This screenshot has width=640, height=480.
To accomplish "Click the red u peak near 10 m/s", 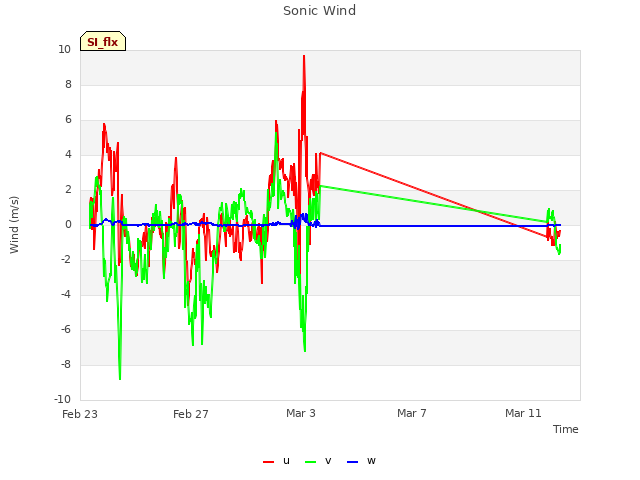I will (304, 57).
